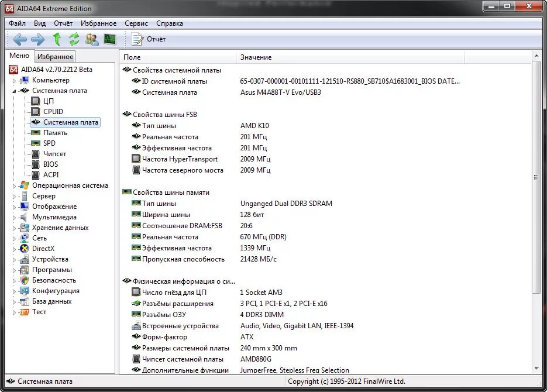Switch to the Избранное sidebar tab
This screenshot has width=547, height=392.
(55, 57)
